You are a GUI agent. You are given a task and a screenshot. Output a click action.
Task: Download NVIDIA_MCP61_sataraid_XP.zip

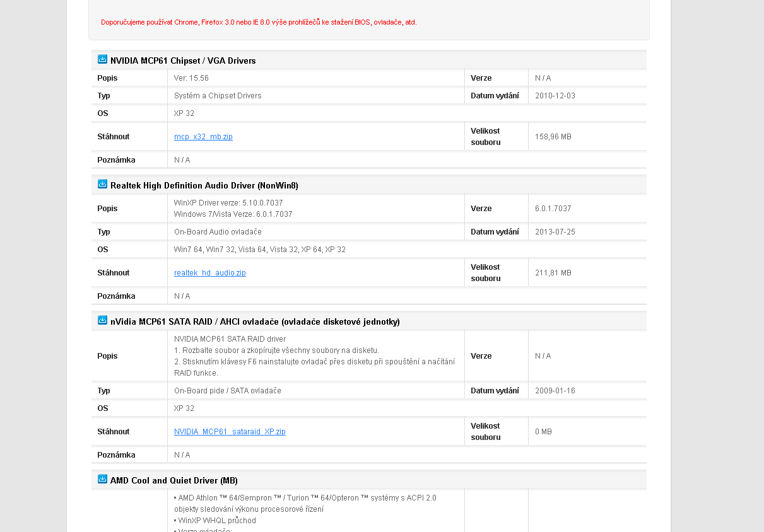pos(230,432)
